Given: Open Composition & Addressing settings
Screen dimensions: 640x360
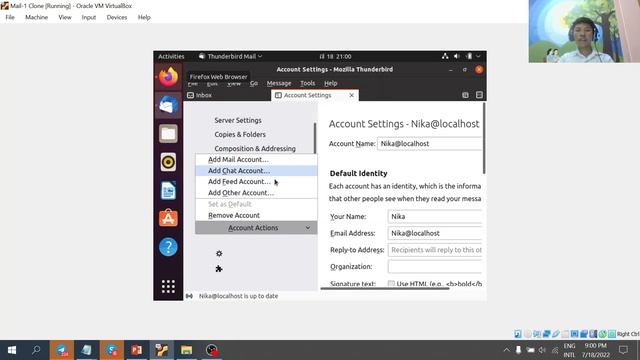Looking at the screenshot, I should coord(255,149).
